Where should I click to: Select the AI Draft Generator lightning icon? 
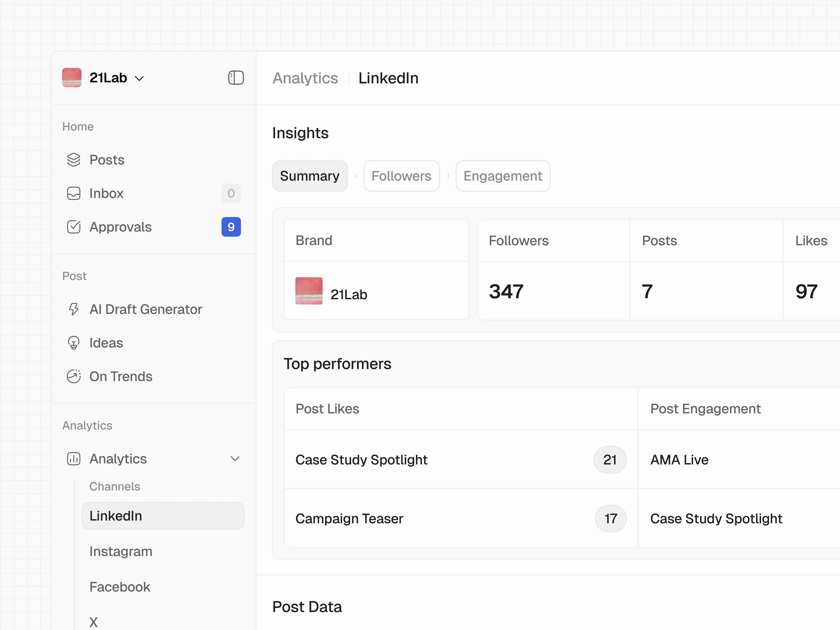point(74,309)
